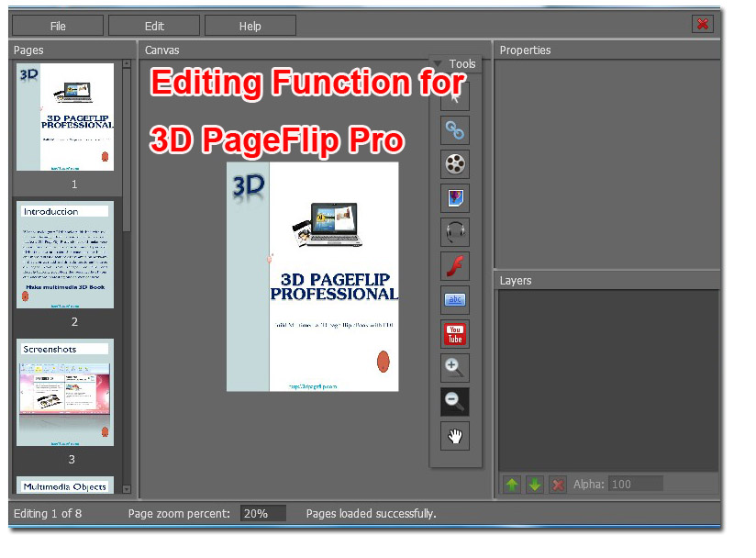The height and width of the screenshot is (558, 756).
Task: Click the 'Layers' panel heading
Action: click(516, 281)
